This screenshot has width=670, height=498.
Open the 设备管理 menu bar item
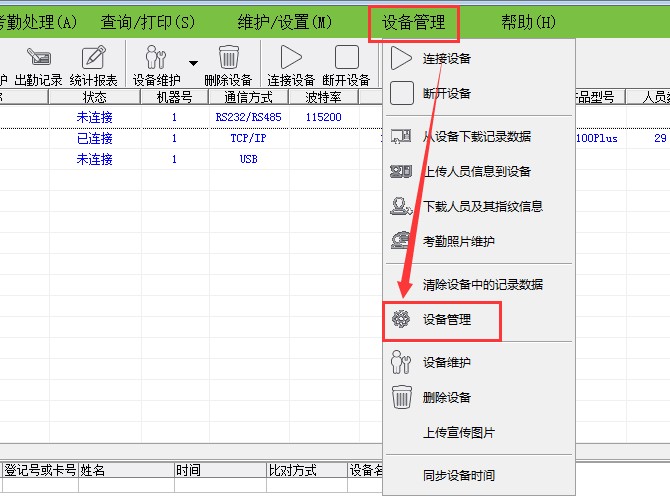(413, 23)
